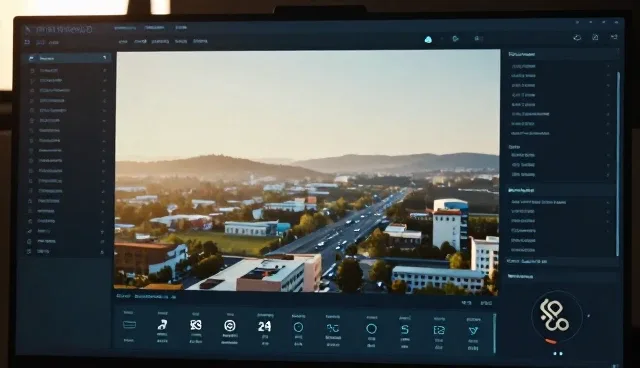Click the large round swirl-logo dial in right panel
The height and width of the screenshot is (368, 640).
[x=557, y=317]
